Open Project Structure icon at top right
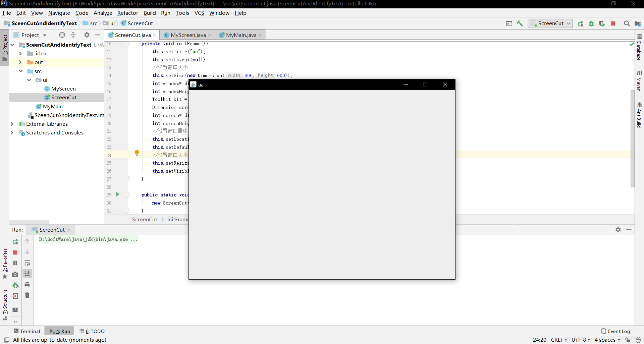 [638, 23]
